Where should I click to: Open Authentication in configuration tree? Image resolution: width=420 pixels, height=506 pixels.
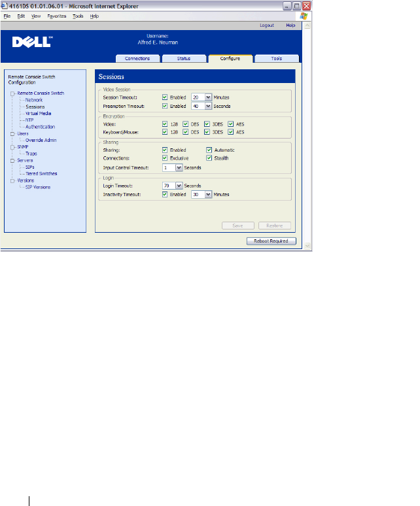(x=40, y=127)
